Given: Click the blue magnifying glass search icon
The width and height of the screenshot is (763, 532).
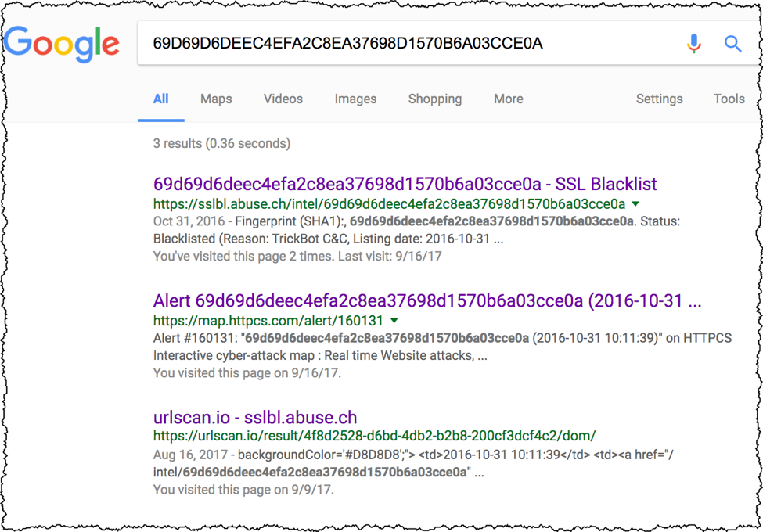Looking at the screenshot, I should (732, 44).
